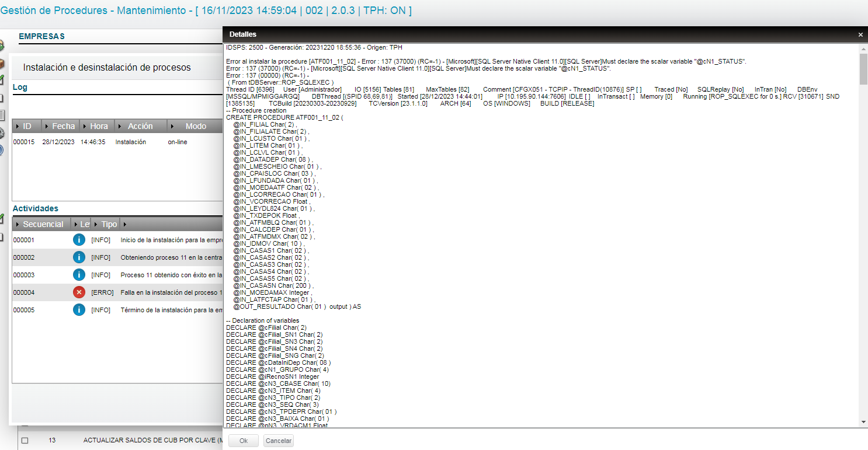
Task: Click 'IDSPS: 2500' header line in details
Action: [314, 47]
